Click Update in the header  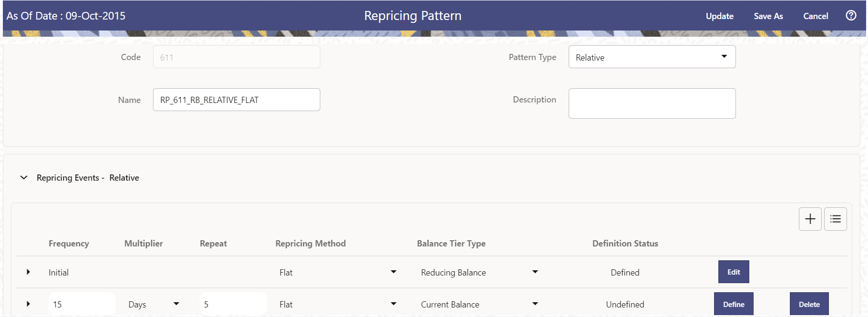(x=719, y=16)
